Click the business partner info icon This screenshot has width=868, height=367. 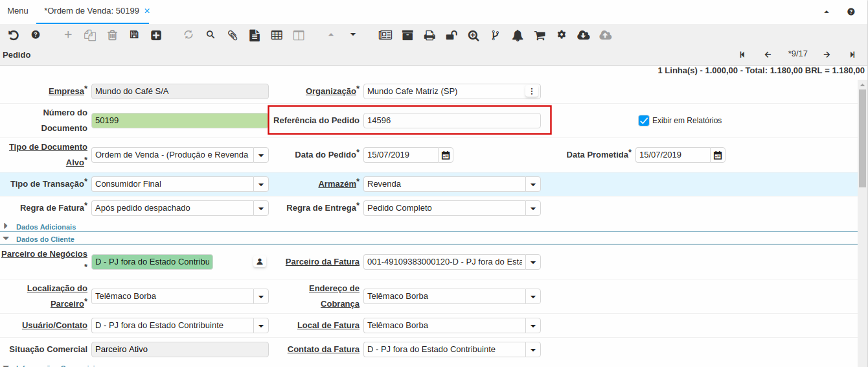pos(260,262)
